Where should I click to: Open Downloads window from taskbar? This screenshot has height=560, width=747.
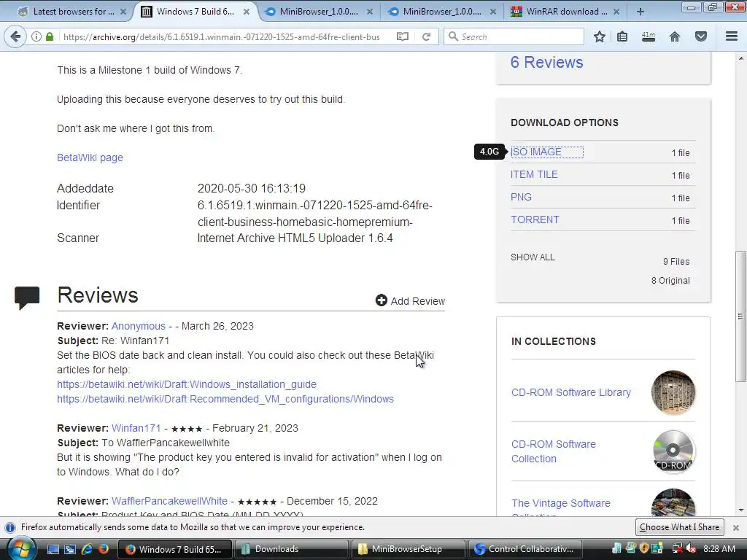[x=291, y=549]
